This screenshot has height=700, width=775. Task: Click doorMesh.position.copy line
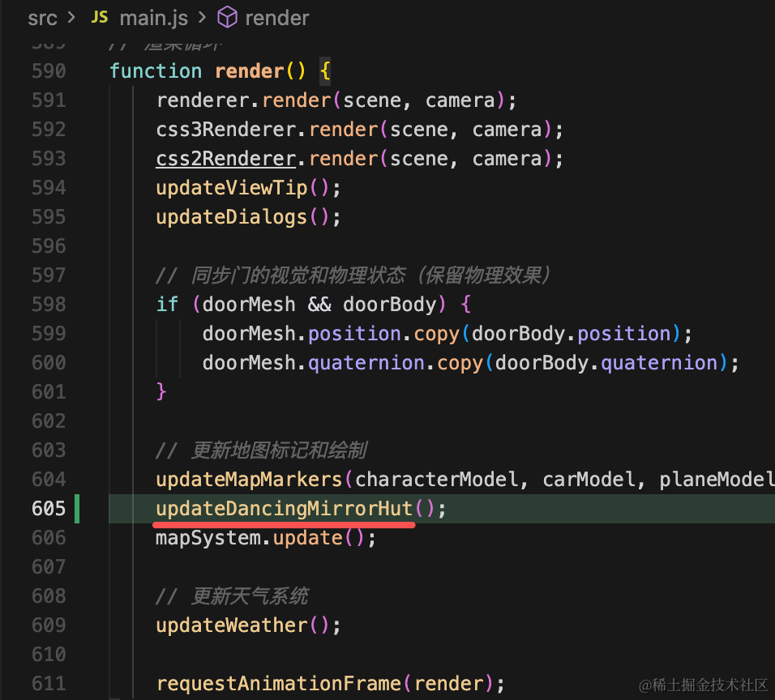(447, 334)
